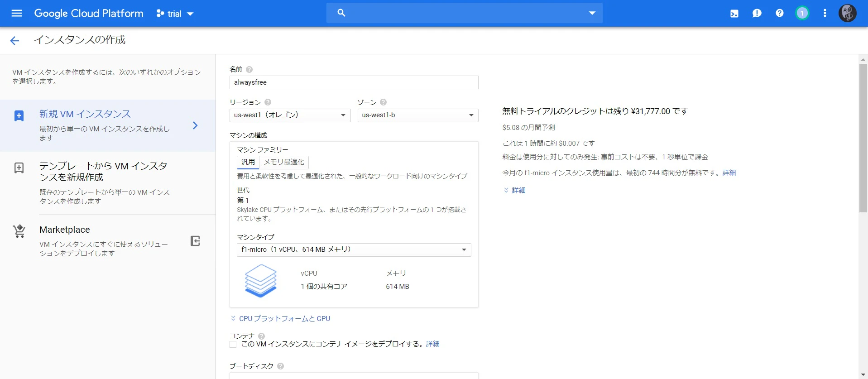Focus the top search box
The width and height of the screenshot is (868, 379).
[x=464, y=13]
